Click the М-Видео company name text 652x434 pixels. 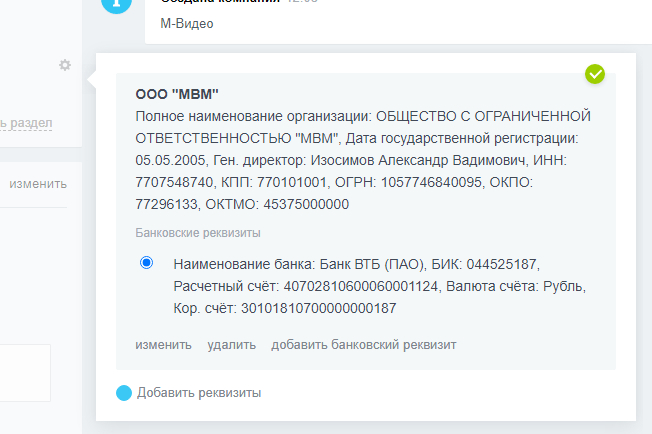[x=187, y=24]
